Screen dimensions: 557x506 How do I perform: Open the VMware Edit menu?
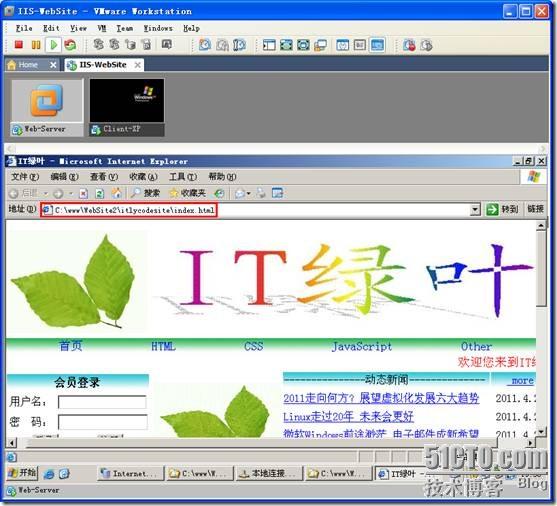51,28
